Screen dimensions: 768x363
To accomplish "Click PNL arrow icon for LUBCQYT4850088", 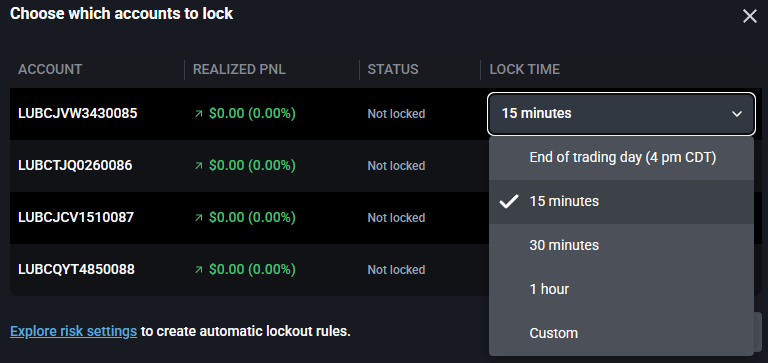I will [x=198, y=270].
